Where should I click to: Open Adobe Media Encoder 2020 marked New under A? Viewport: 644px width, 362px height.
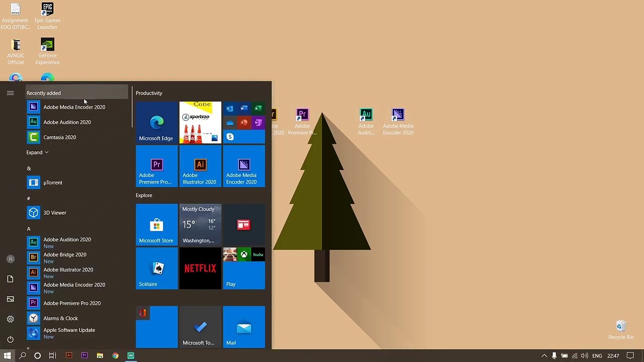click(76, 288)
